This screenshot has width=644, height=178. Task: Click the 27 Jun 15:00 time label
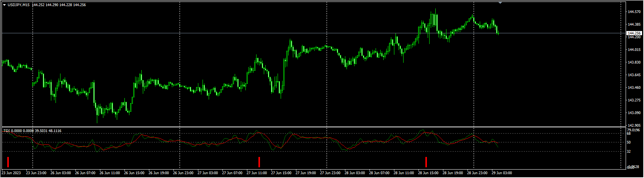pyautogui.click(x=281, y=173)
